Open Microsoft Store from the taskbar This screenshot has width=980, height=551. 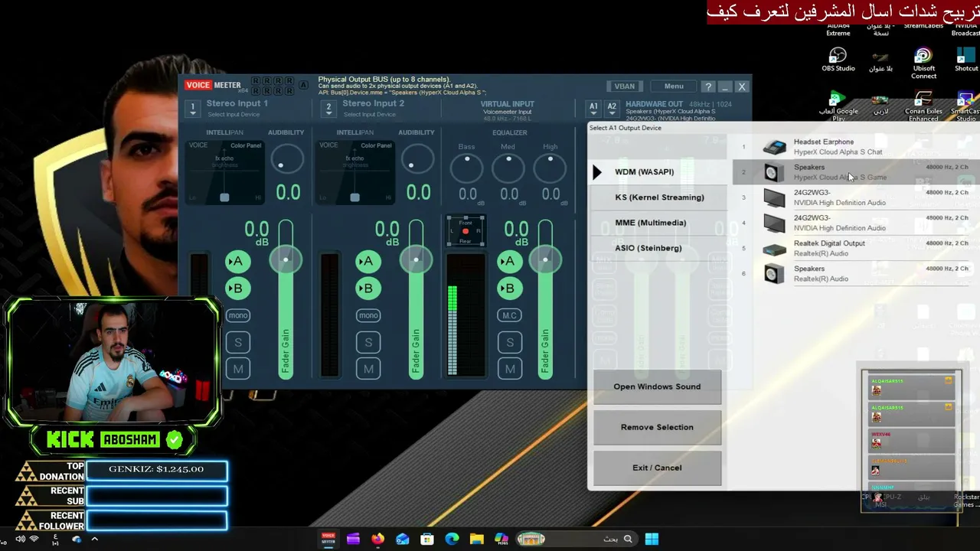[x=427, y=539]
